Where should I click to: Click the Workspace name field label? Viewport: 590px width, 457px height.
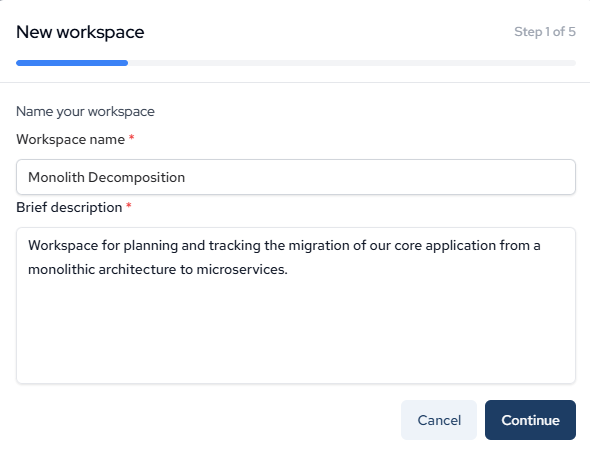[x=70, y=140]
